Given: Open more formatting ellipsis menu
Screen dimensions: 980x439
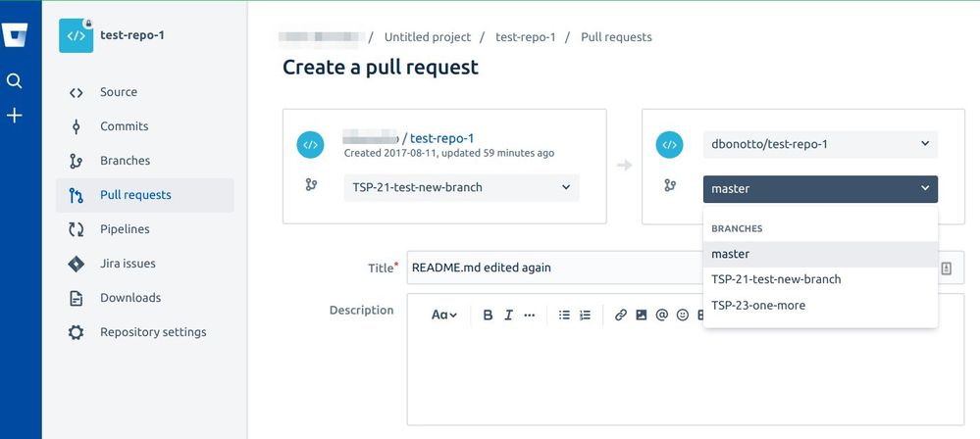Looking at the screenshot, I should click(530, 316).
